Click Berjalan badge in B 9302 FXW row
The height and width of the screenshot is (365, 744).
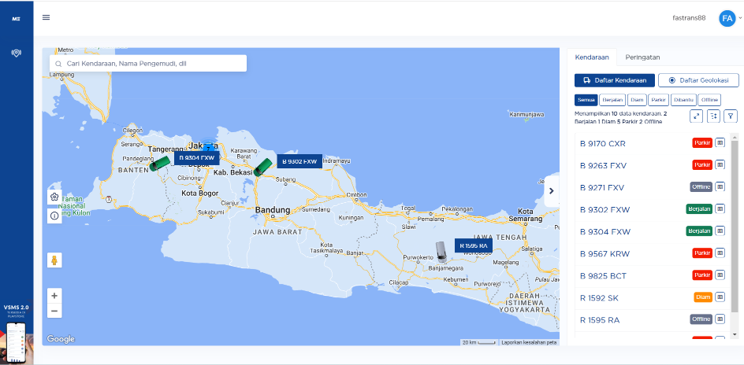699,209
